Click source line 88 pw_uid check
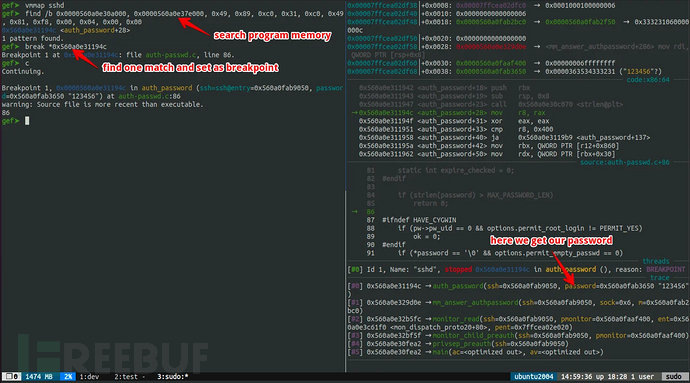The width and height of the screenshot is (690, 383). [x=504, y=228]
